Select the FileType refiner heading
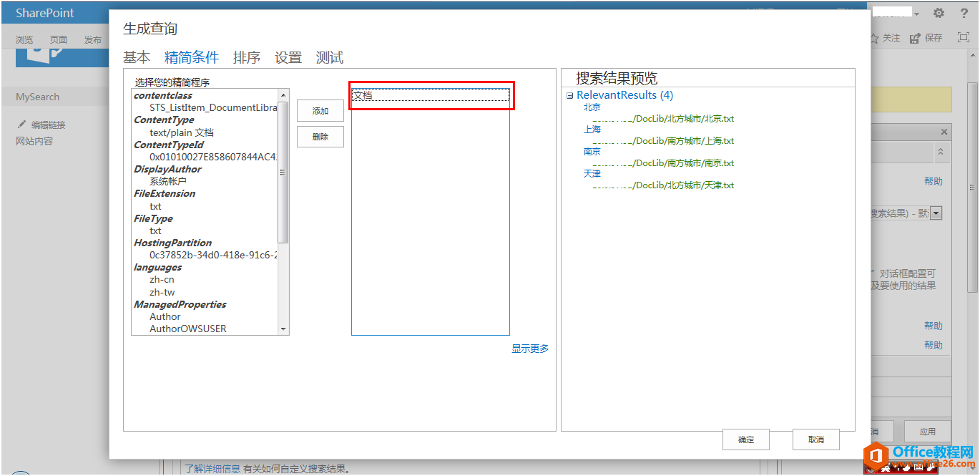 coord(153,218)
